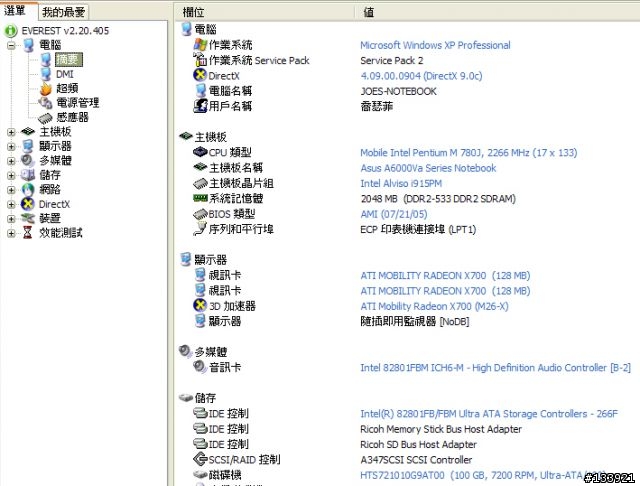The height and width of the screenshot is (486, 640).
Task: Click the 音訊卡 speaker icon
Action: pos(200,367)
